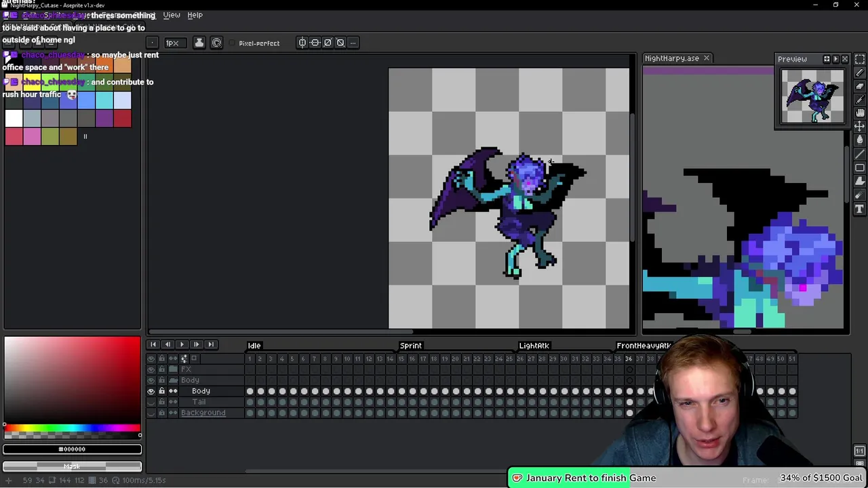Screen dimensions: 868x488
Task: Select the spray tool
Action: 860,195
